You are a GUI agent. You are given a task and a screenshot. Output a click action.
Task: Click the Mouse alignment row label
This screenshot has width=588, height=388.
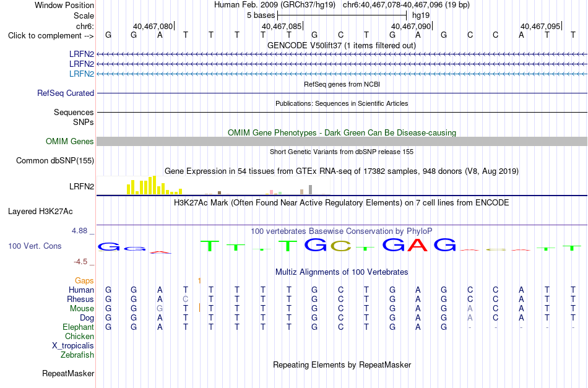82,309
